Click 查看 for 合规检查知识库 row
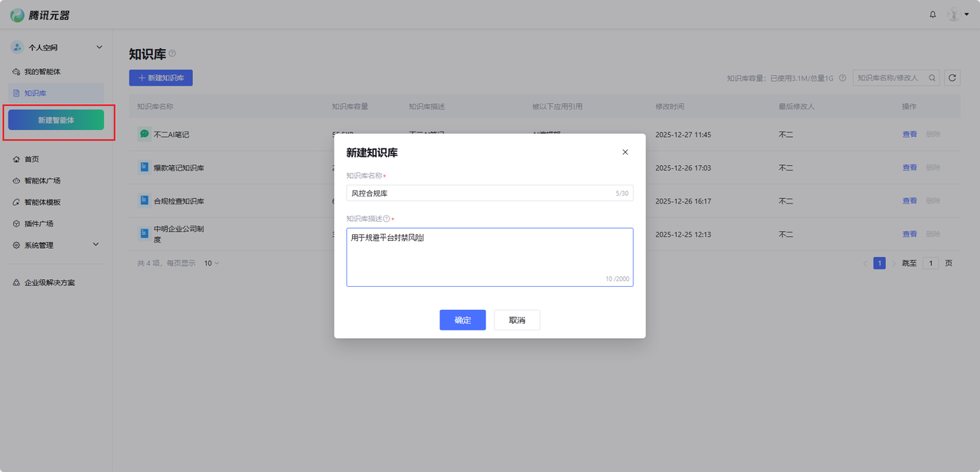 (910, 201)
